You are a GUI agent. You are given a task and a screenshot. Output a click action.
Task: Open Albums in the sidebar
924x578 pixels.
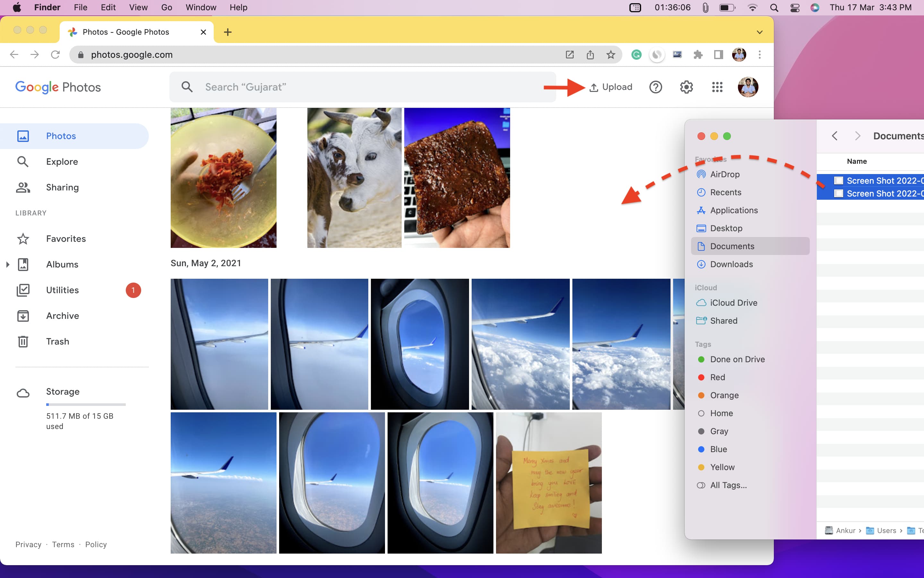(x=62, y=264)
